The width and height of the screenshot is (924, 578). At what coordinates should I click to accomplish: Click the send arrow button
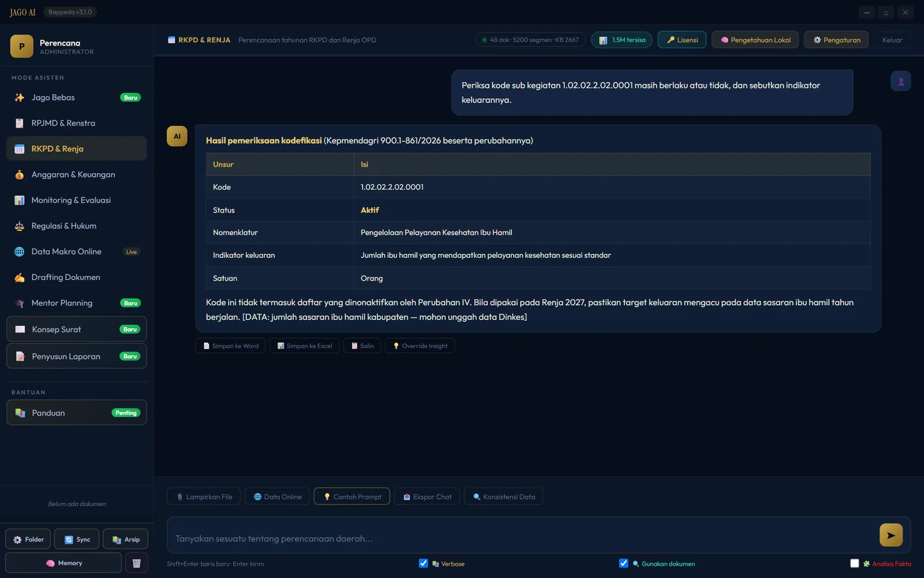coord(891,535)
